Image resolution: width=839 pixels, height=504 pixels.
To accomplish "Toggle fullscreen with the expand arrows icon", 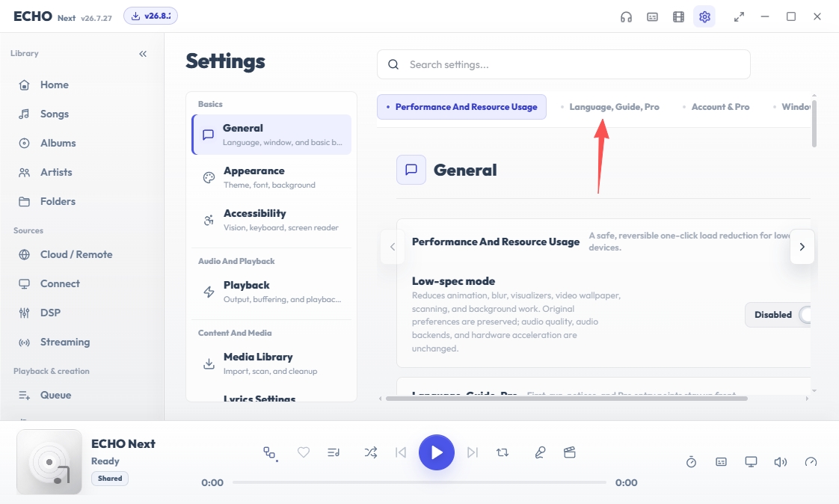I will tap(739, 17).
